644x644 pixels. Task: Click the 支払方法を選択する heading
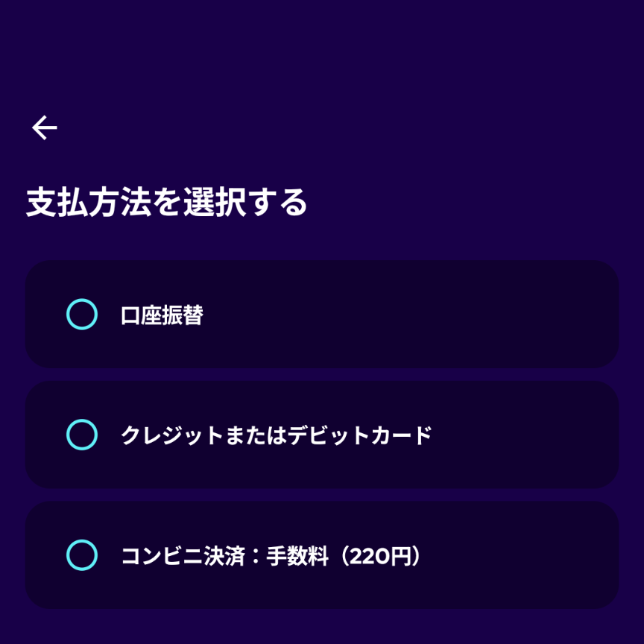[x=167, y=203]
